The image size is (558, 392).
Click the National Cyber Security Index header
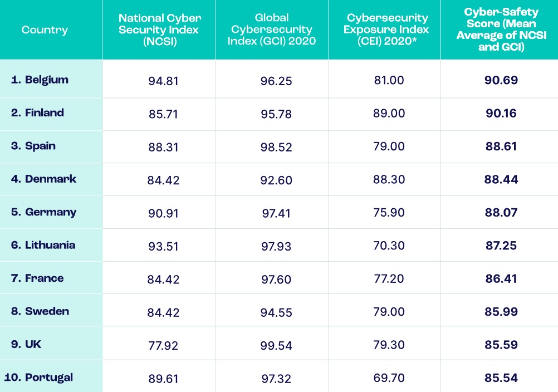(x=159, y=30)
